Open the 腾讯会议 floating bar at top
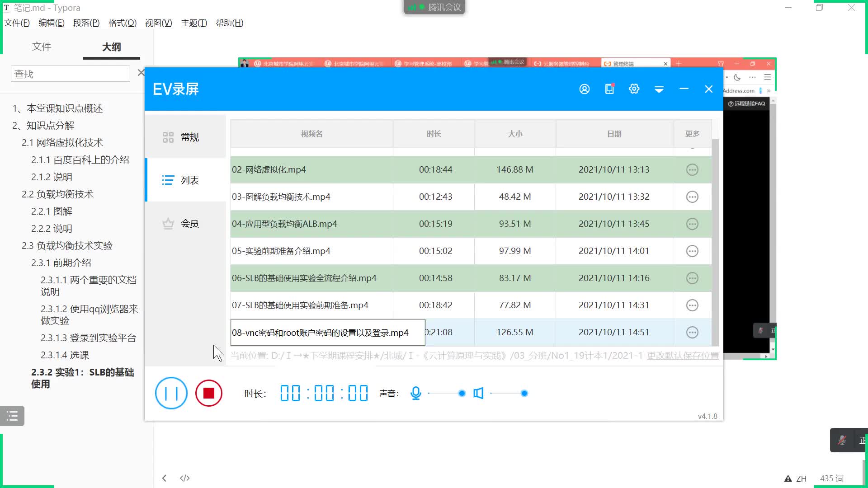 point(434,7)
